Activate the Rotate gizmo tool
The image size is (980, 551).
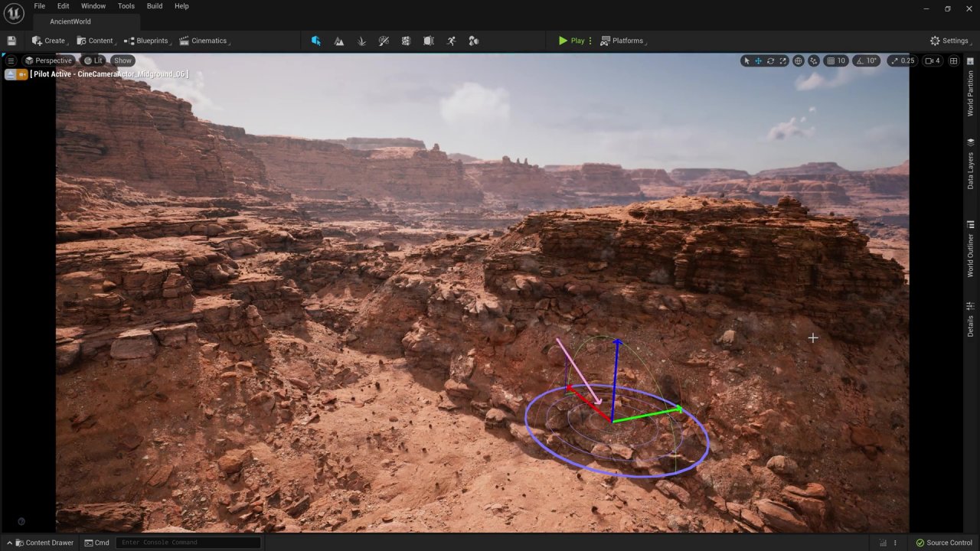click(770, 60)
